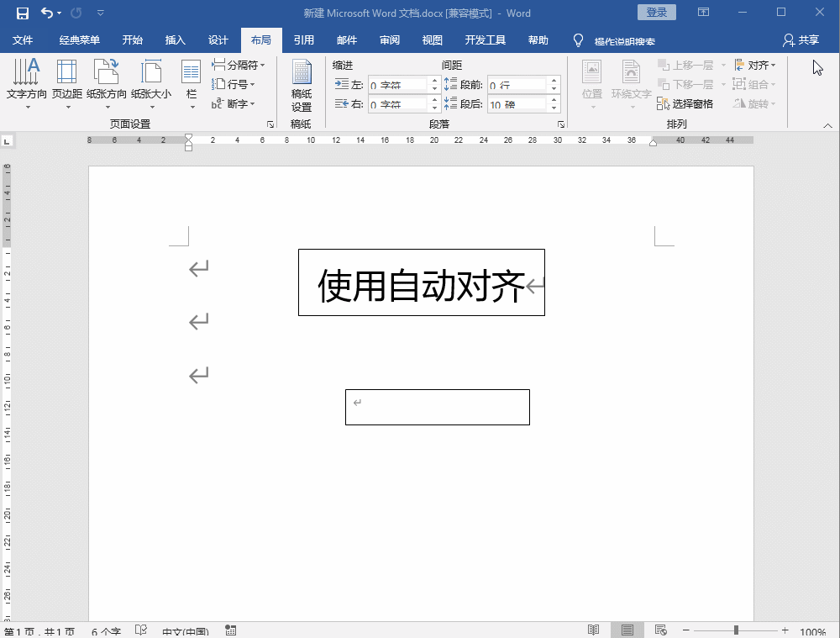Viewport: 840px width, 638px height.
Task: Decrease the 段后 spacing after value
Action: tap(554, 108)
